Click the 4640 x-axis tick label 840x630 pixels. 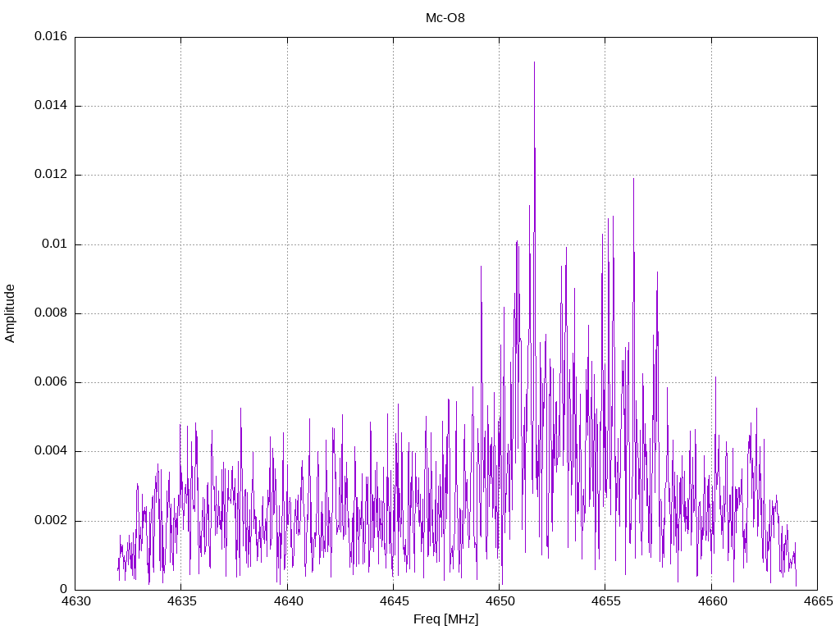287,600
